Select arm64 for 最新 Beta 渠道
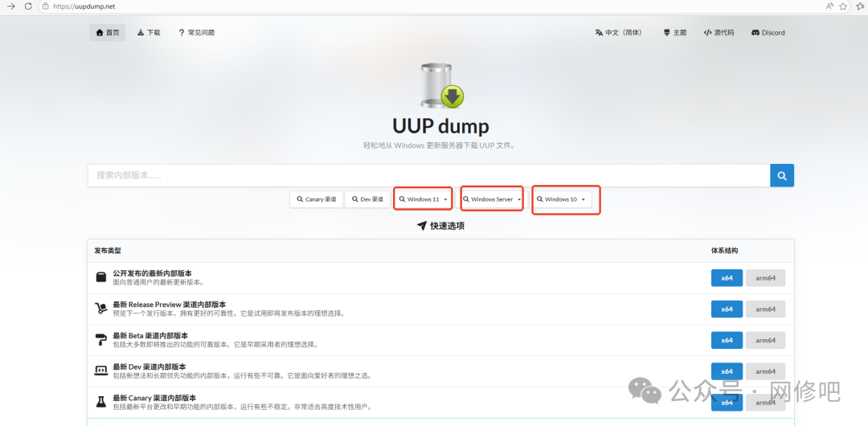The width and height of the screenshot is (868, 426). pyautogui.click(x=765, y=340)
